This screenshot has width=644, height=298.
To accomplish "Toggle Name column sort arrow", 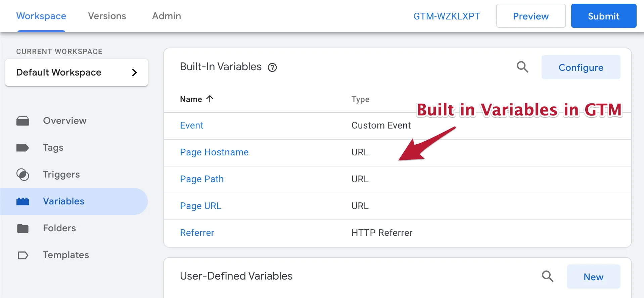I will [210, 99].
